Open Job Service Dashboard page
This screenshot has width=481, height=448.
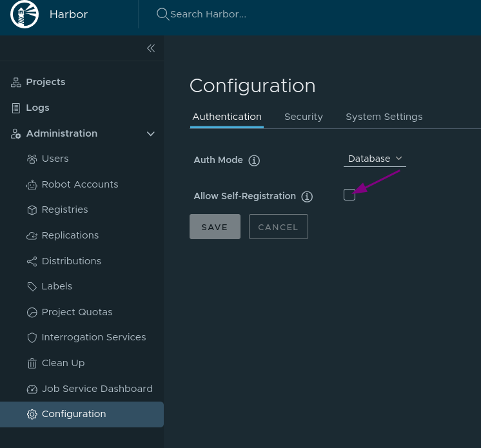click(97, 389)
